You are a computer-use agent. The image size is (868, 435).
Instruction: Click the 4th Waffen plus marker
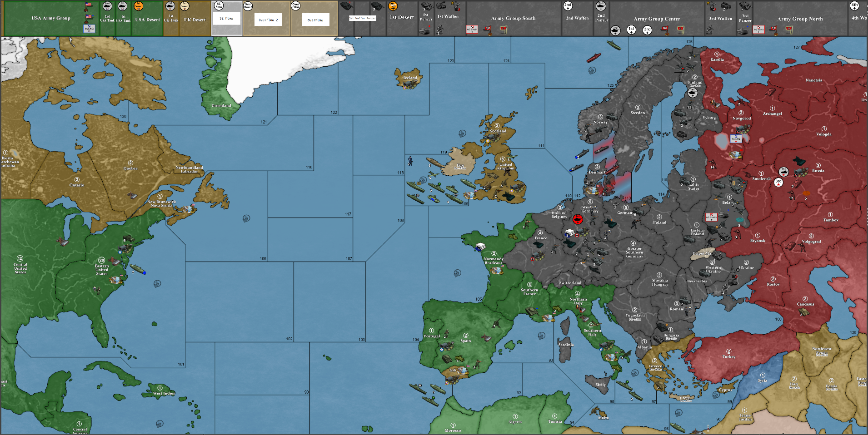point(855,7)
